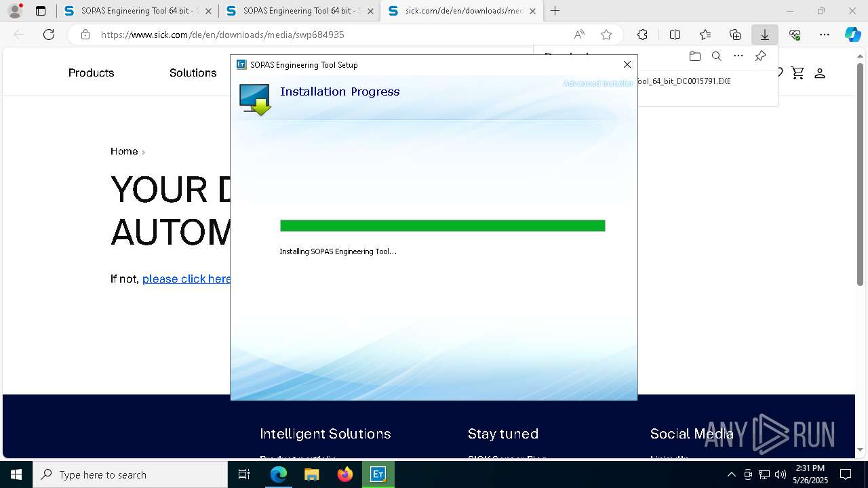Image resolution: width=868 pixels, height=488 pixels.
Task: Select the SOPAS ET installer taskbar icon
Action: (x=378, y=474)
